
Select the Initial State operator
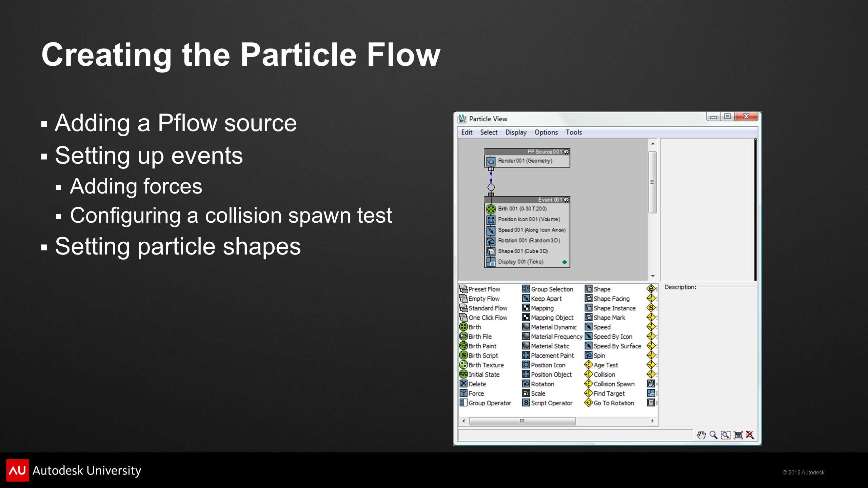(x=479, y=374)
